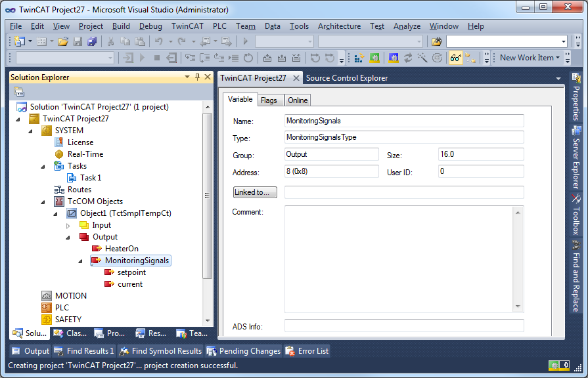Click the Show Sub Items tree icon

(x=470, y=58)
